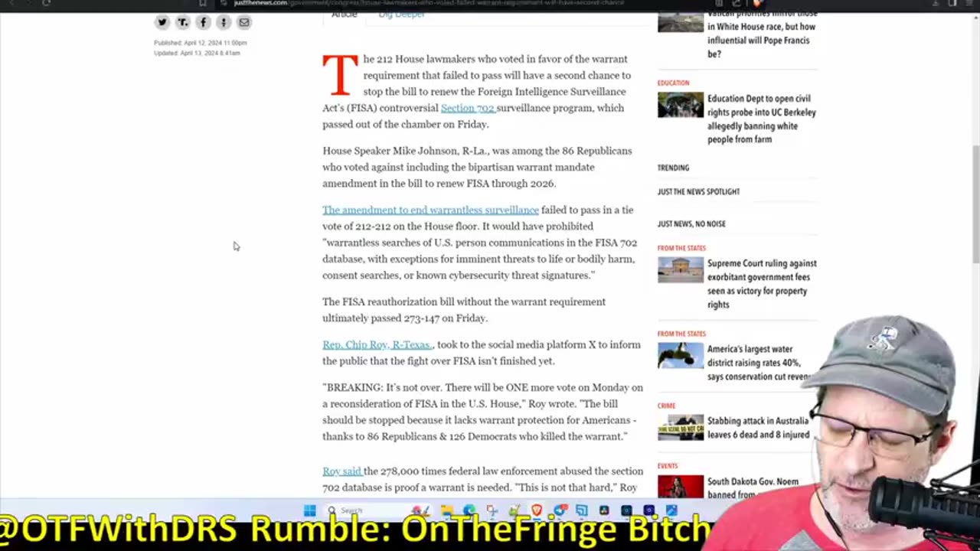Open 'The amendment to end warrantless surveillance' link
This screenshot has height=551, width=980.
coord(430,210)
